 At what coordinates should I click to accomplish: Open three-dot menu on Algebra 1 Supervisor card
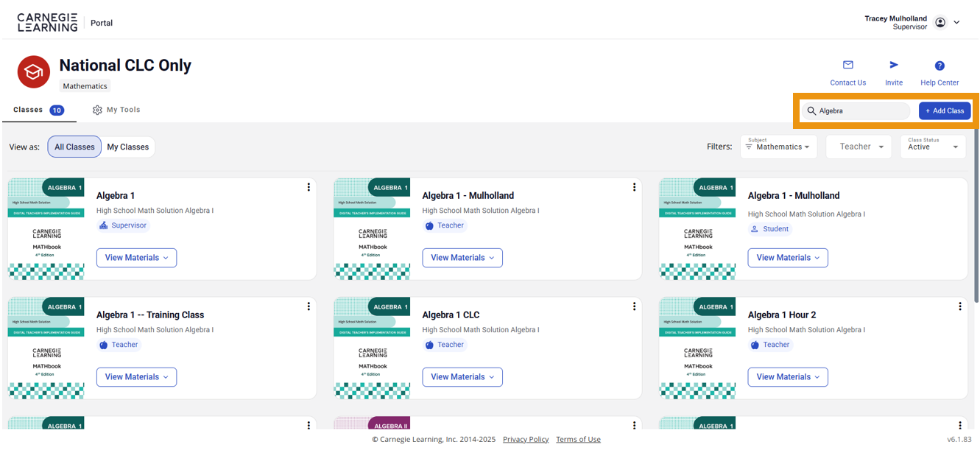coord(309,187)
